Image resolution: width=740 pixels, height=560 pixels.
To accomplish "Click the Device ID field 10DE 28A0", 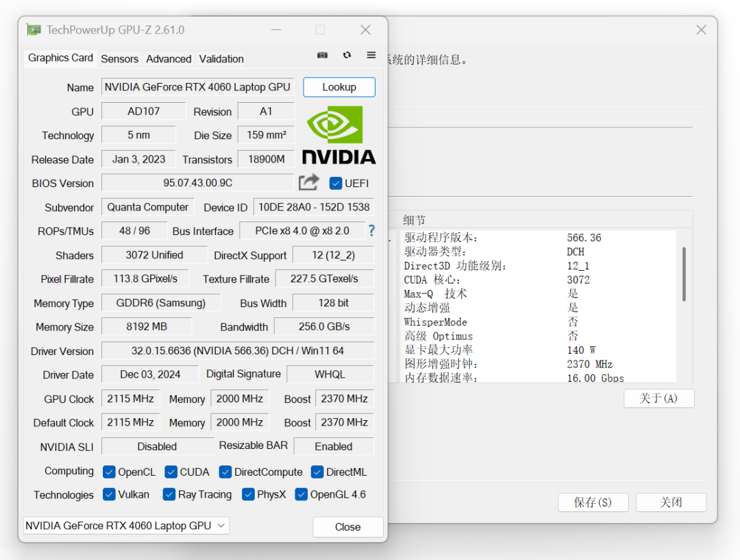I will click(314, 207).
